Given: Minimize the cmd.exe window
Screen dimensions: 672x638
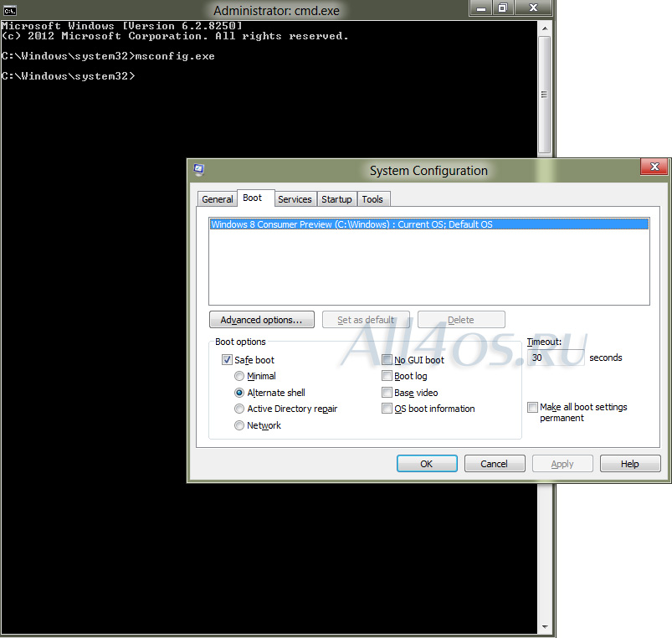Looking at the screenshot, I should 481,8.
